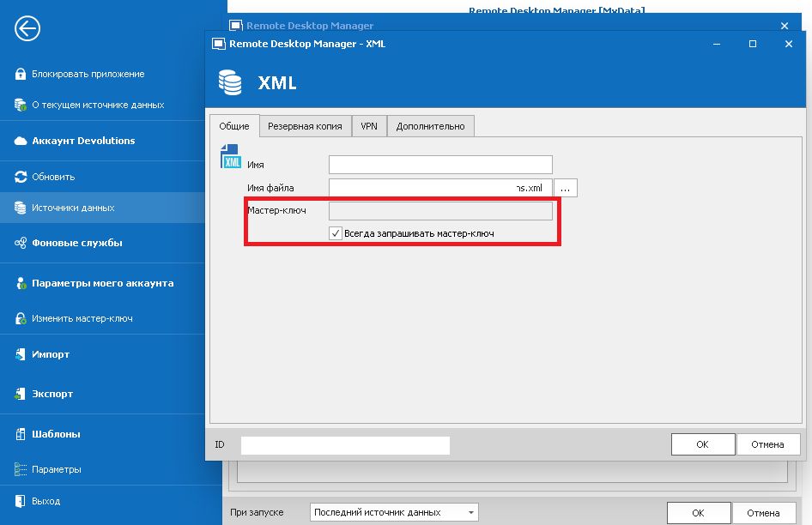Click the XML file icon beside Имя
Screen dimensions: 812x525
[230, 156]
